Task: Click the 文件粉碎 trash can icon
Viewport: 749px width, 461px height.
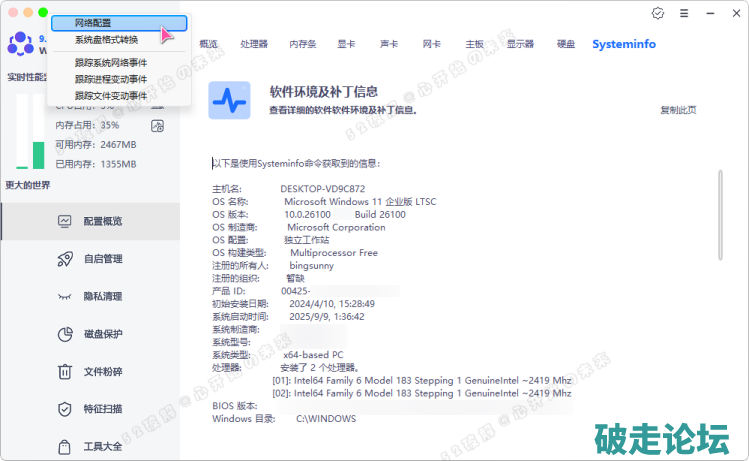Action: [x=65, y=372]
